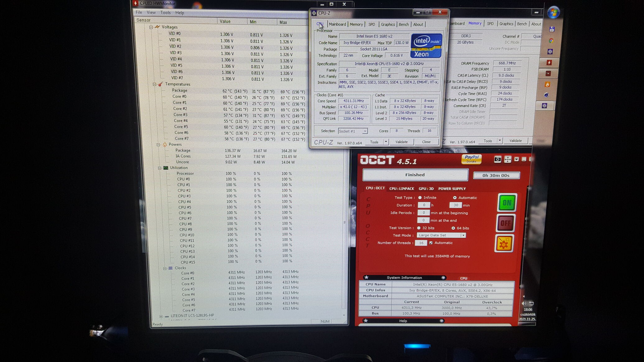Click Validate in background CPU-Z Memory window
The width and height of the screenshot is (644, 362).
(x=515, y=141)
